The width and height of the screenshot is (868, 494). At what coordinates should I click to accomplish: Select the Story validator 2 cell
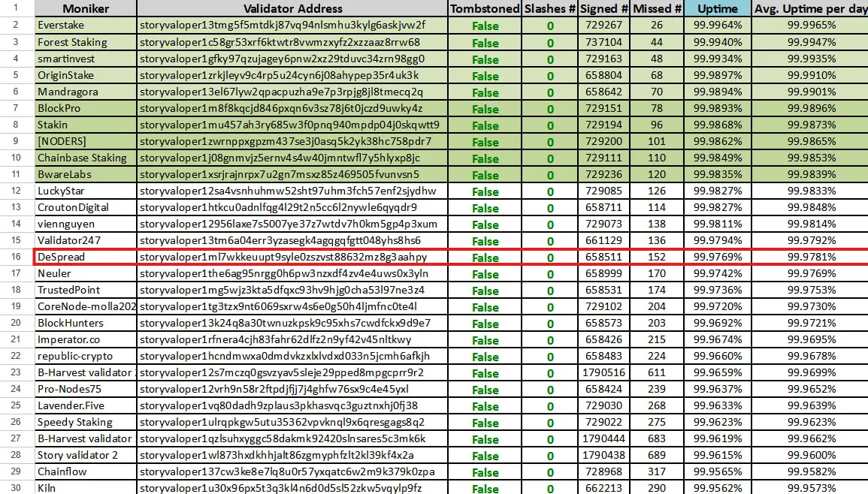coord(85,455)
